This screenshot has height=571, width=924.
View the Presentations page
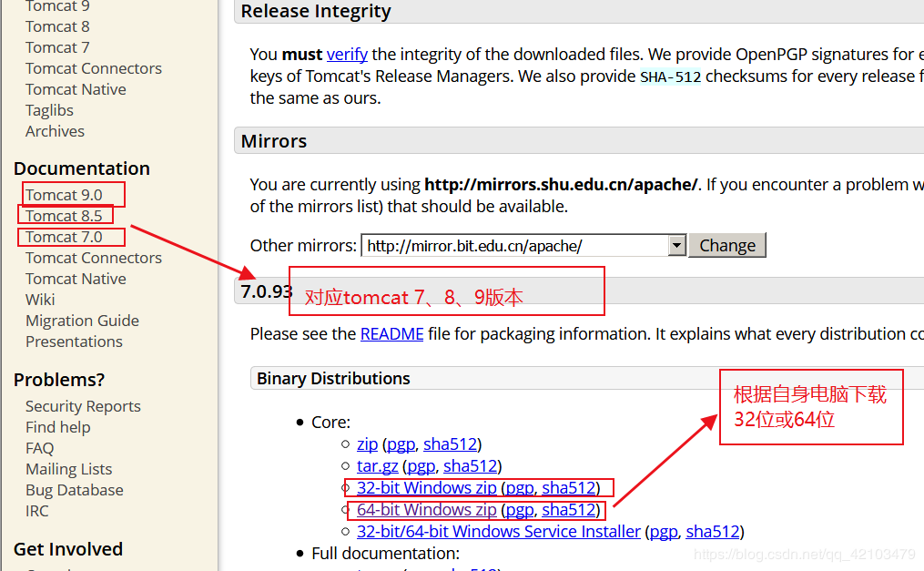click(74, 342)
